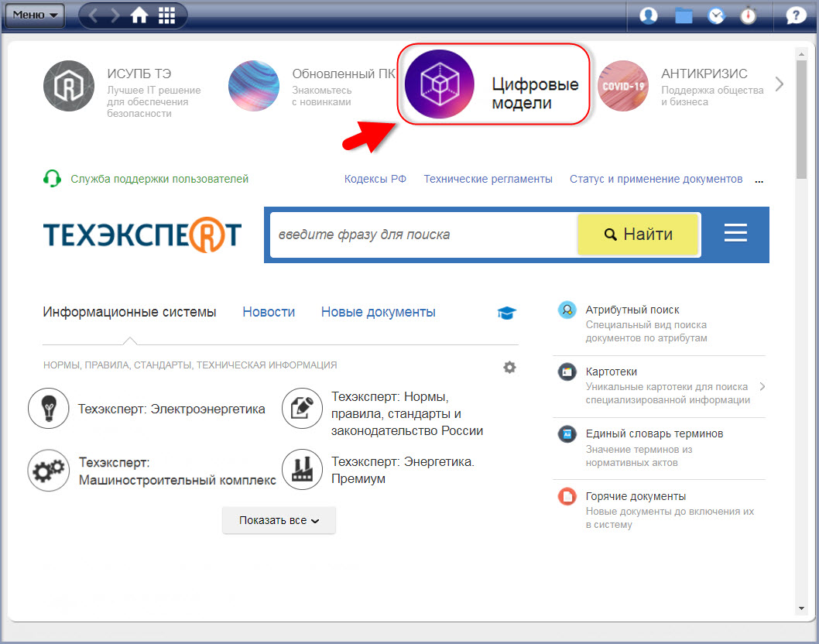The image size is (819, 644).
Task: Open the help question mark icon
Action: tap(796, 15)
